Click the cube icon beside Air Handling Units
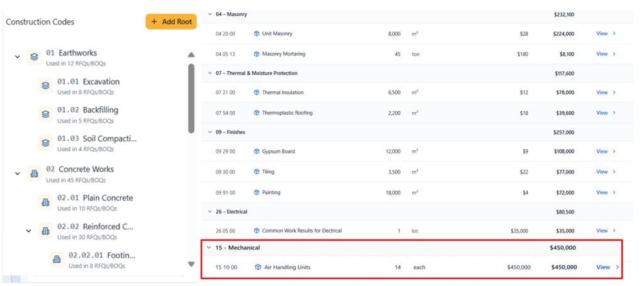The width and height of the screenshot is (644, 286). pyautogui.click(x=258, y=268)
